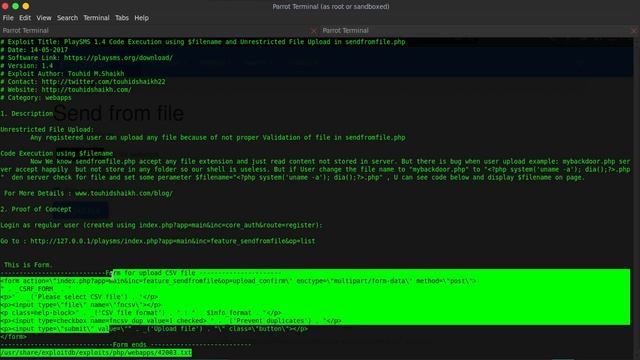Open the Terminal menu
This screenshot has width=640, height=360.
pyautogui.click(x=96, y=18)
